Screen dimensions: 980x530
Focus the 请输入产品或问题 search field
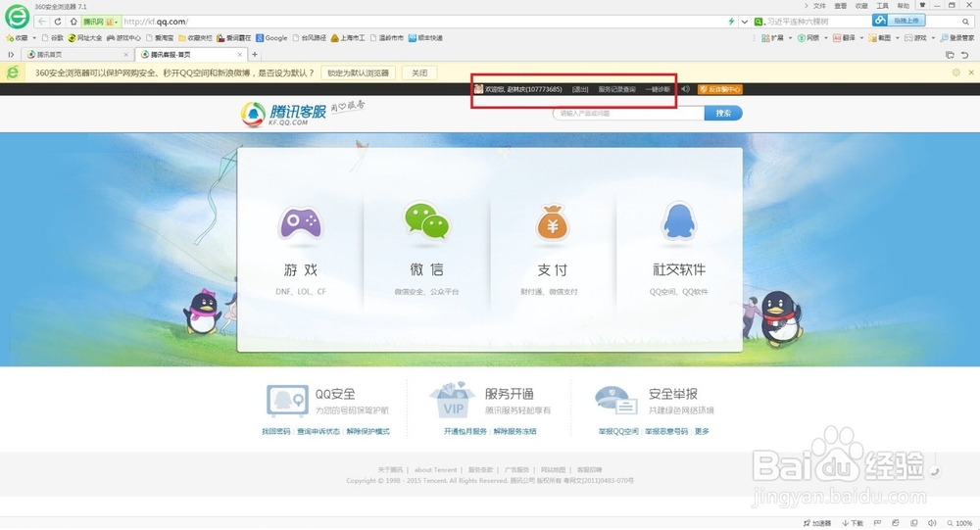tap(628, 113)
